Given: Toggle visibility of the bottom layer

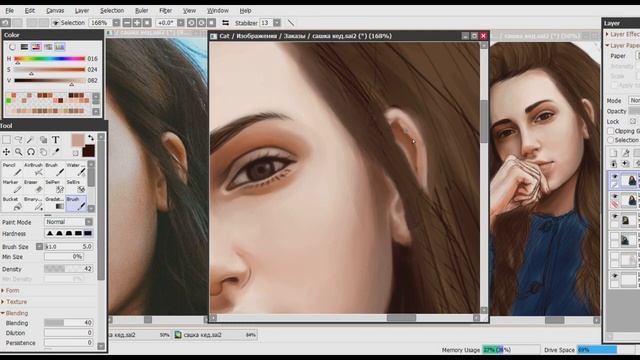Looking at the screenshot, I should (x=615, y=276).
